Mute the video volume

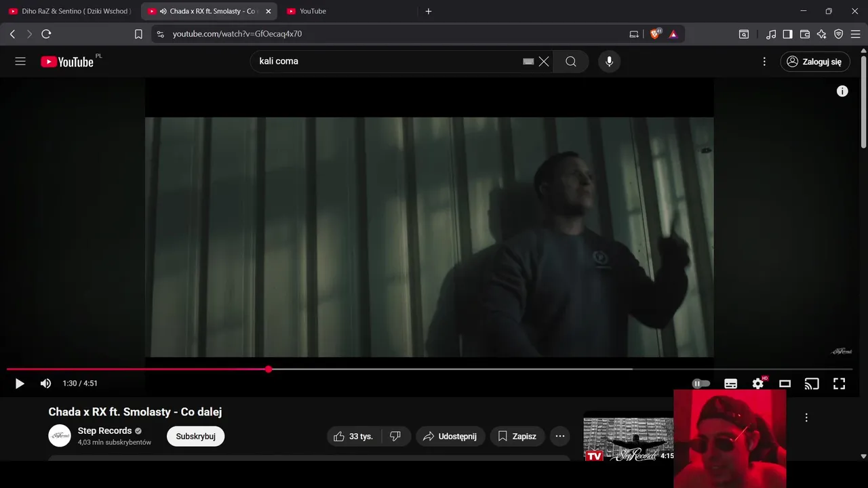tap(45, 384)
